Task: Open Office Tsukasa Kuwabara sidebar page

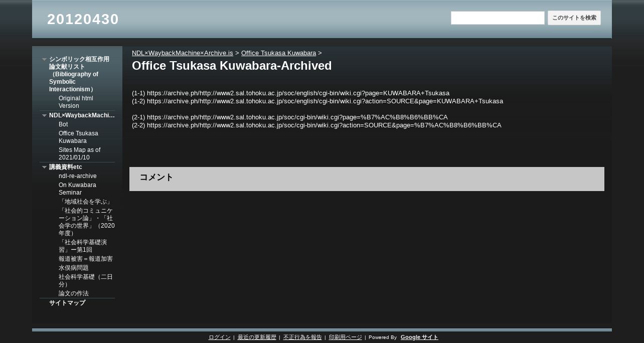Action: click(78, 137)
